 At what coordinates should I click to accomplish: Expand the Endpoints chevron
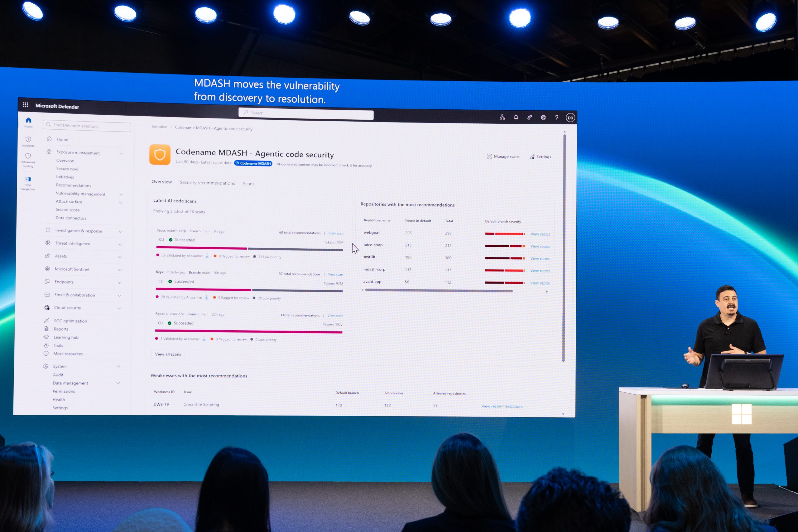(119, 283)
